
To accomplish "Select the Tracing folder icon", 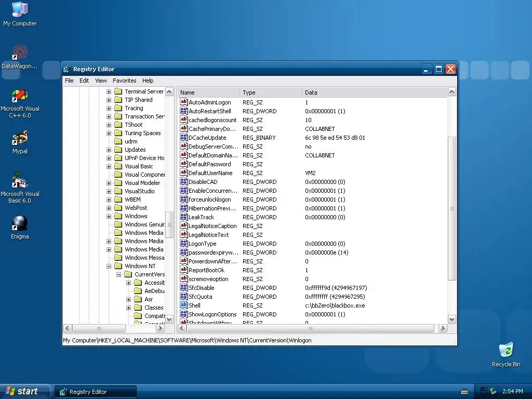I will click(x=118, y=108).
